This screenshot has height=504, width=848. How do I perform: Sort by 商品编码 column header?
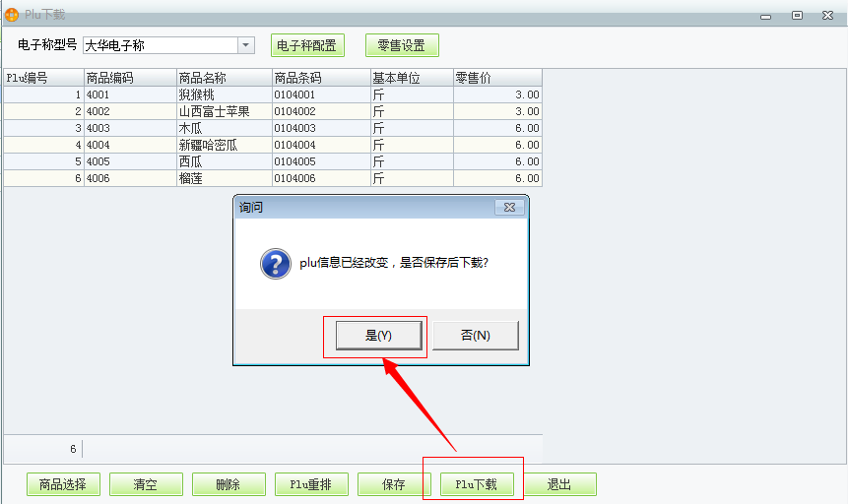[x=130, y=78]
